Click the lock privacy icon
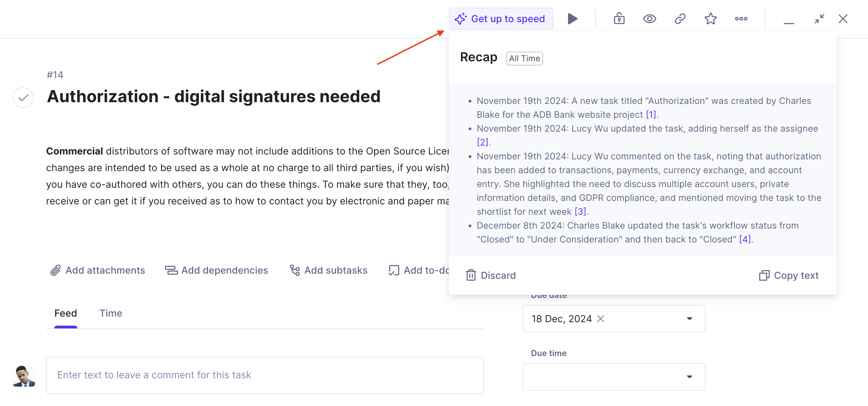868x406 pixels. click(x=619, y=19)
